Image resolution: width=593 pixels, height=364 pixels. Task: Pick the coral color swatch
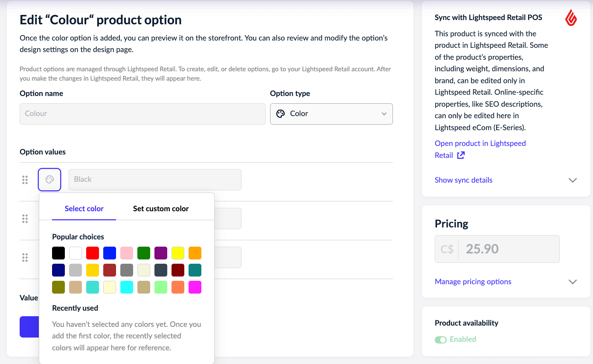point(178,287)
